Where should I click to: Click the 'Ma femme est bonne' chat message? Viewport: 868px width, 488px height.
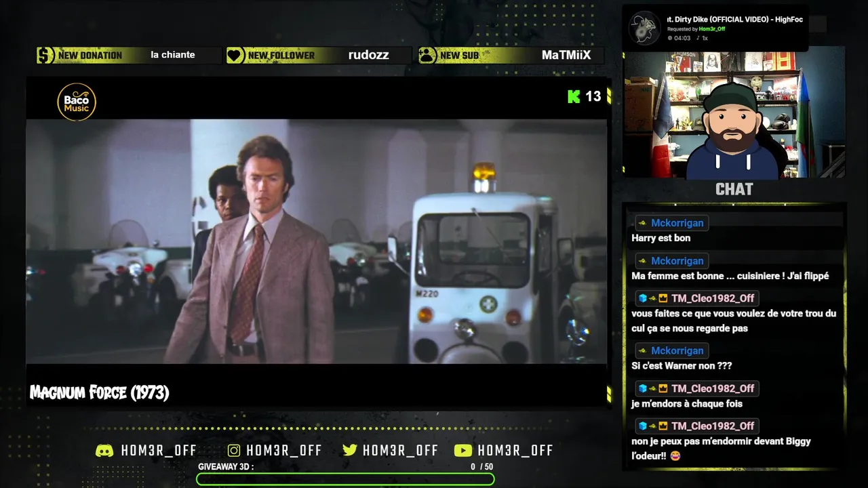tap(730, 276)
